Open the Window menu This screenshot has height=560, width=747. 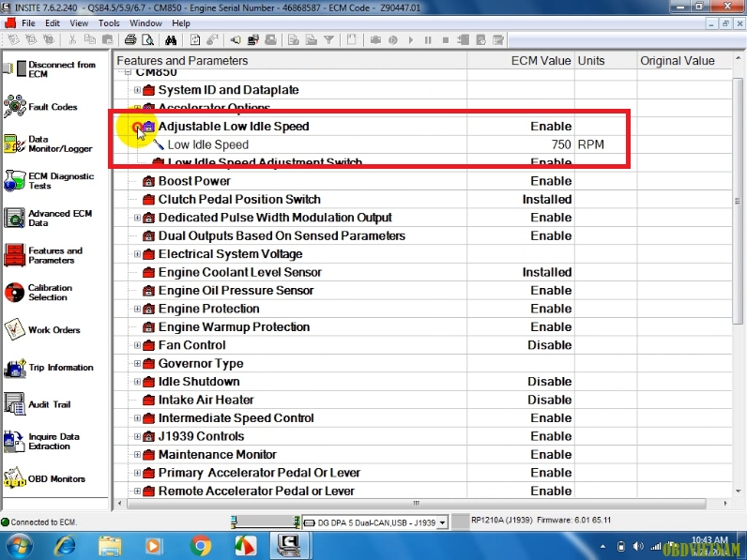click(x=145, y=23)
